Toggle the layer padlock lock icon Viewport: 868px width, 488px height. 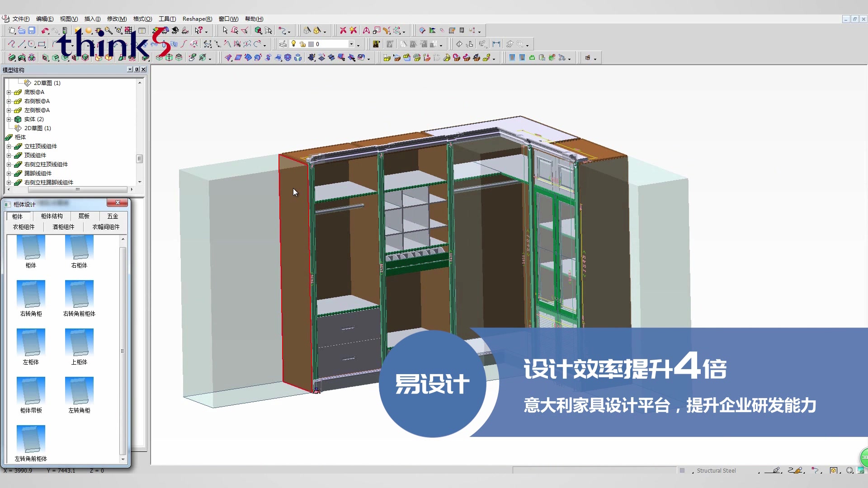(302, 44)
